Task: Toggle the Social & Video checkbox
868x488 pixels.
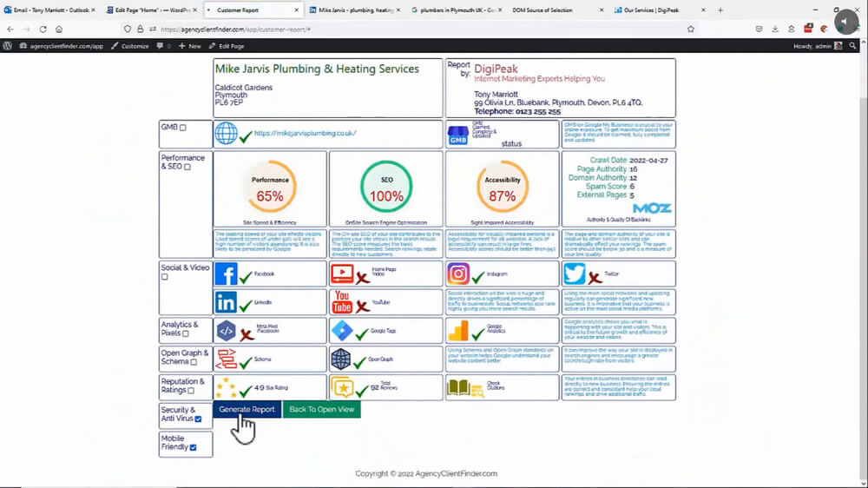Action: [x=164, y=277]
